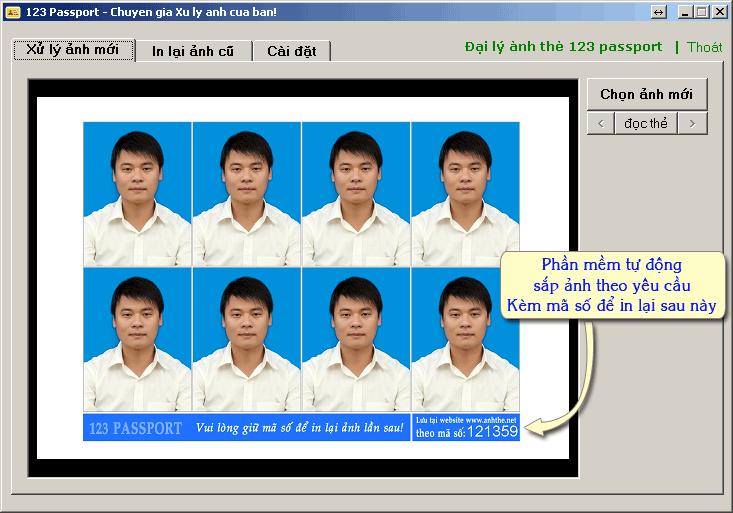
Task: Click the "đọc thẻ" button
Action: 646,123
